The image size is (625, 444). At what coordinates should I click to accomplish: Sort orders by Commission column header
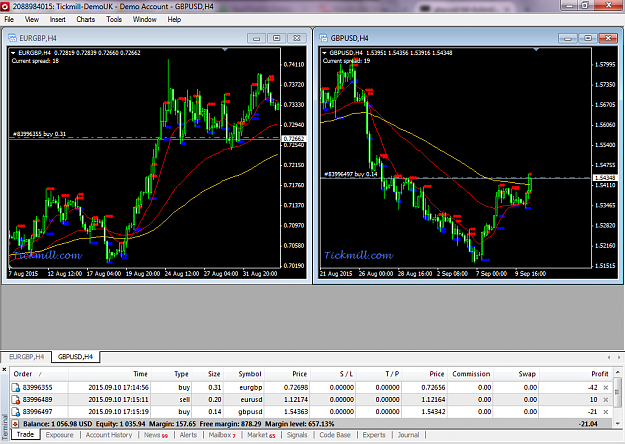coord(470,374)
